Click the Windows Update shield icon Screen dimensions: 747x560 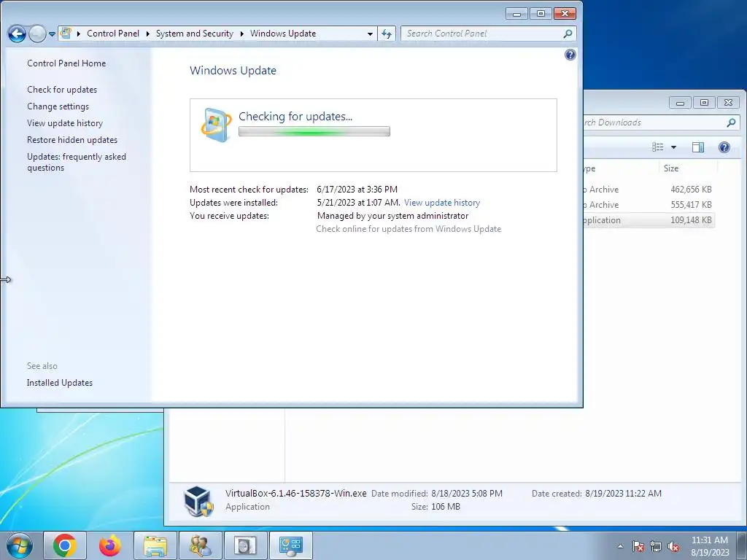(x=216, y=125)
